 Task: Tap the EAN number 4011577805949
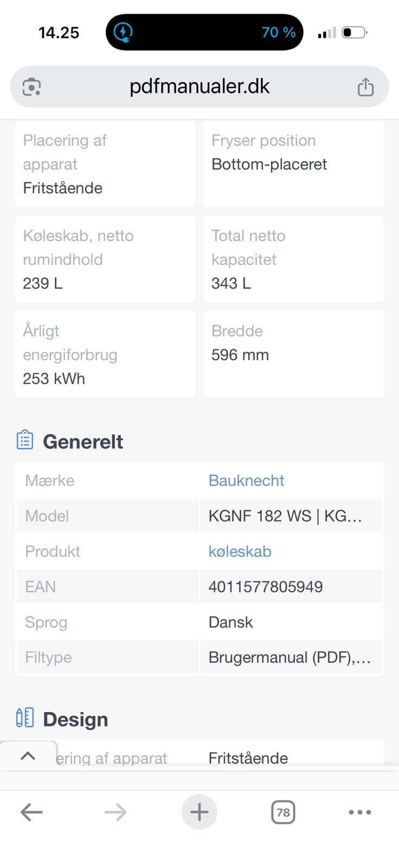click(x=266, y=586)
